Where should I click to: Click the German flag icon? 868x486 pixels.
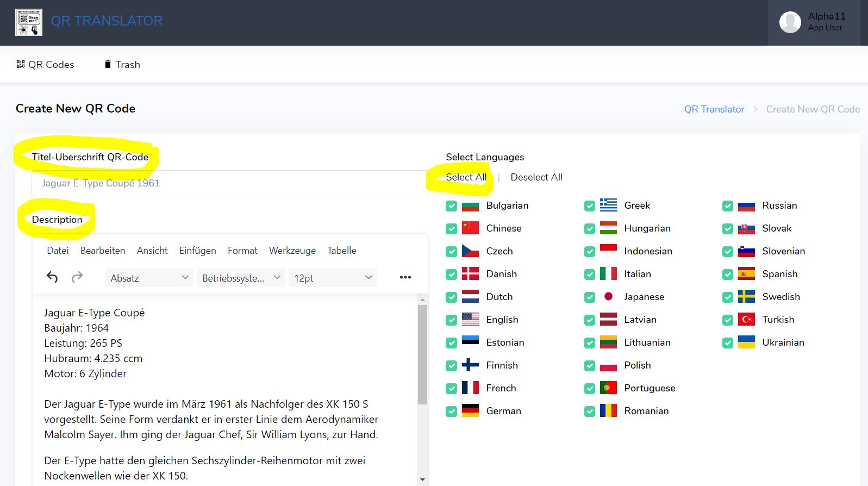click(x=470, y=411)
